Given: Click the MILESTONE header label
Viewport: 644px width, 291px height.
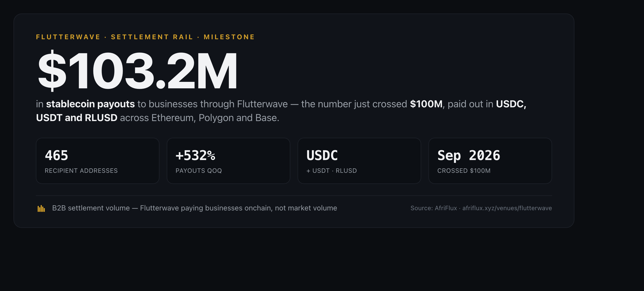Looking at the screenshot, I should [229, 37].
